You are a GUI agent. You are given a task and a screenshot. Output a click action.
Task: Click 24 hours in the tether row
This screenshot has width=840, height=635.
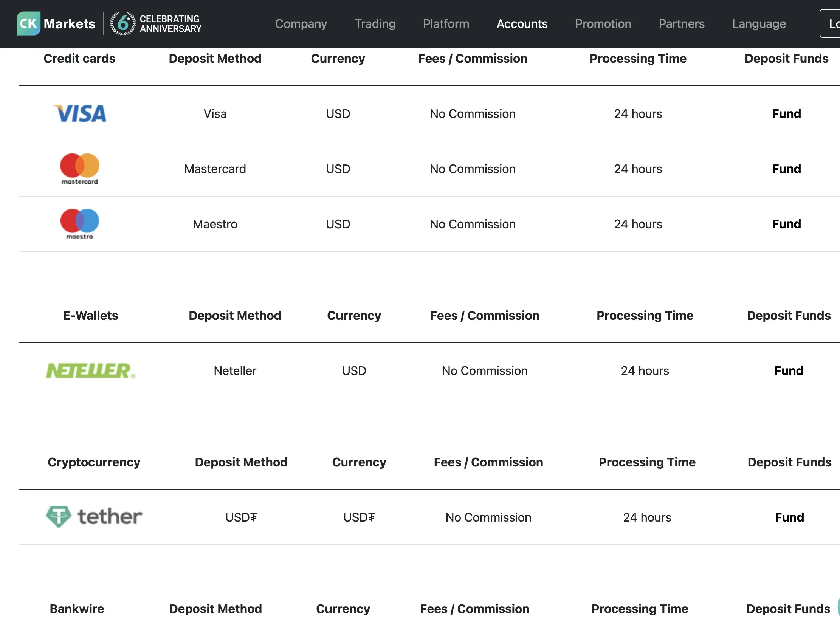point(647,517)
